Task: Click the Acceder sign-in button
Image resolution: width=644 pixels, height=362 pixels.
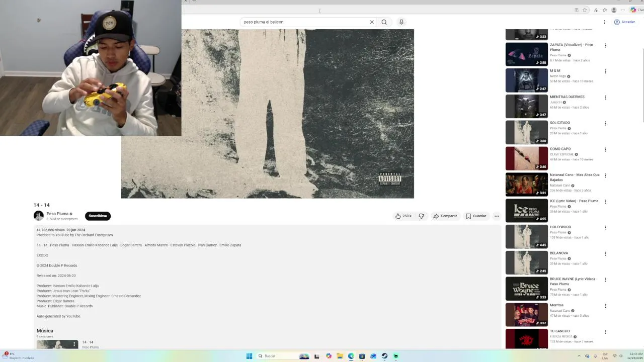Action: click(624, 22)
